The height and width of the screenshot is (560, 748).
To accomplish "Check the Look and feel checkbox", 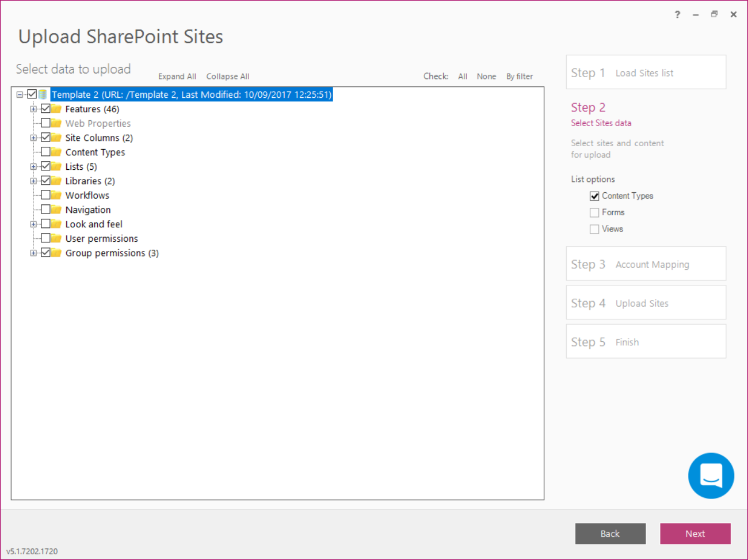I will [45, 224].
